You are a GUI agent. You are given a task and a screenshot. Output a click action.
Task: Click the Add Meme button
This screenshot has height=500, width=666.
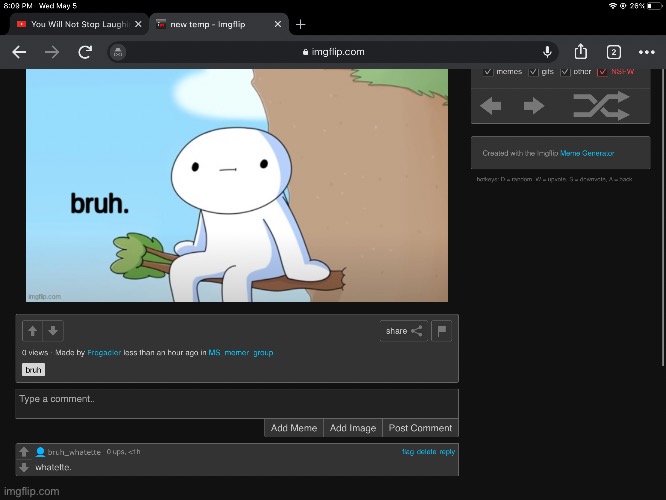tap(294, 428)
